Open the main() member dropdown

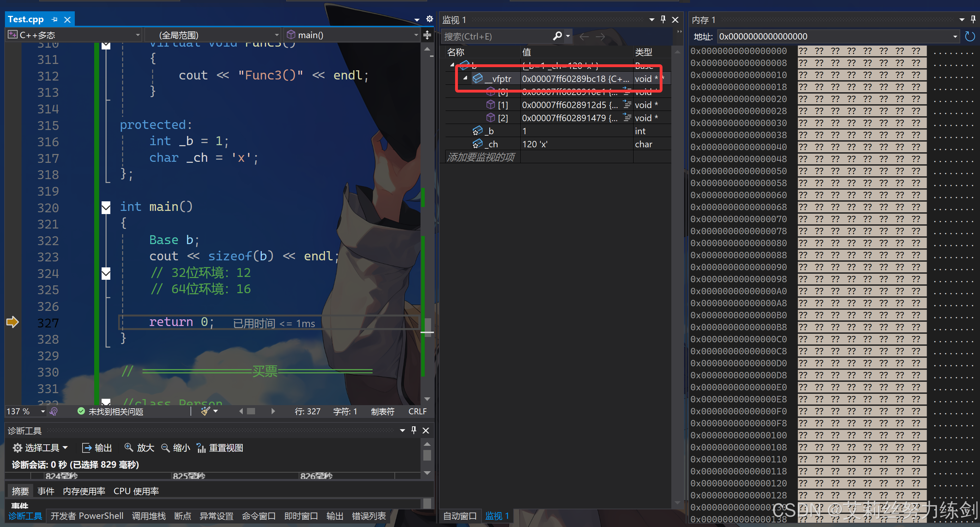pyautogui.click(x=416, y=35)
